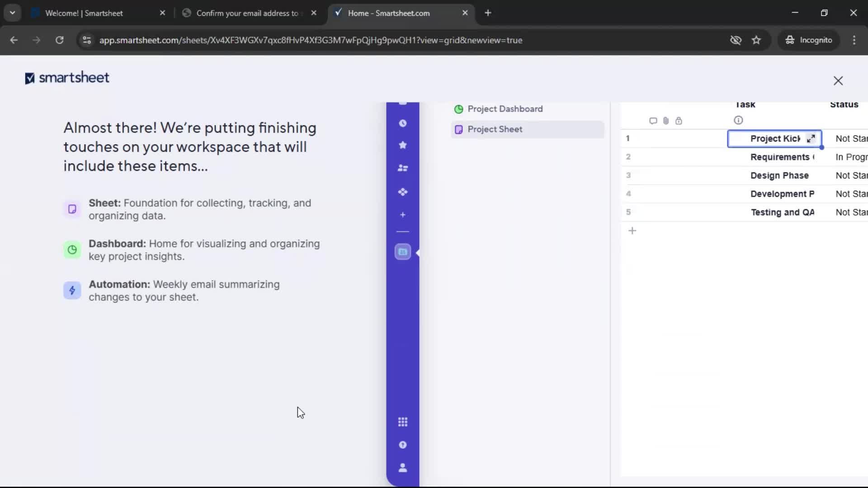
Task: Click the attachment icon above the Task column
Action: click(665, 121)
